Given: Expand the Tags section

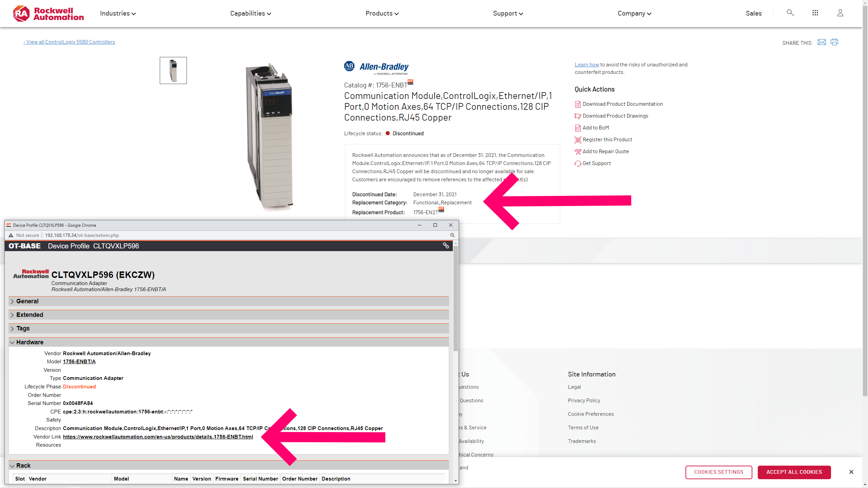Looking at the screenshot, I should click(229, 328).
